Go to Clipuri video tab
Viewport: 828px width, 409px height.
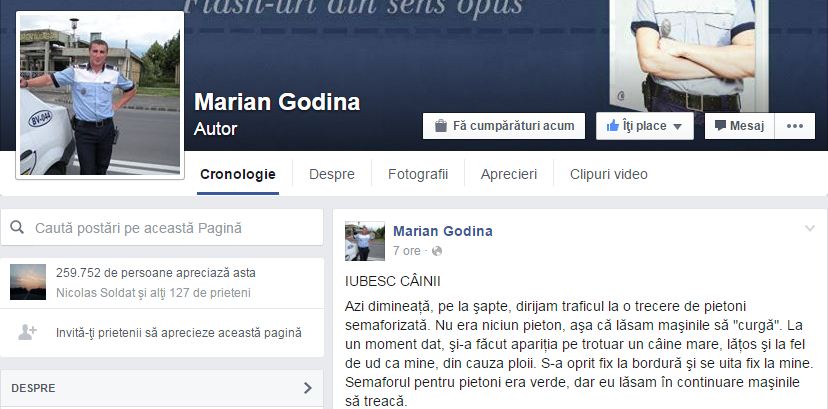tap(608, 174)
